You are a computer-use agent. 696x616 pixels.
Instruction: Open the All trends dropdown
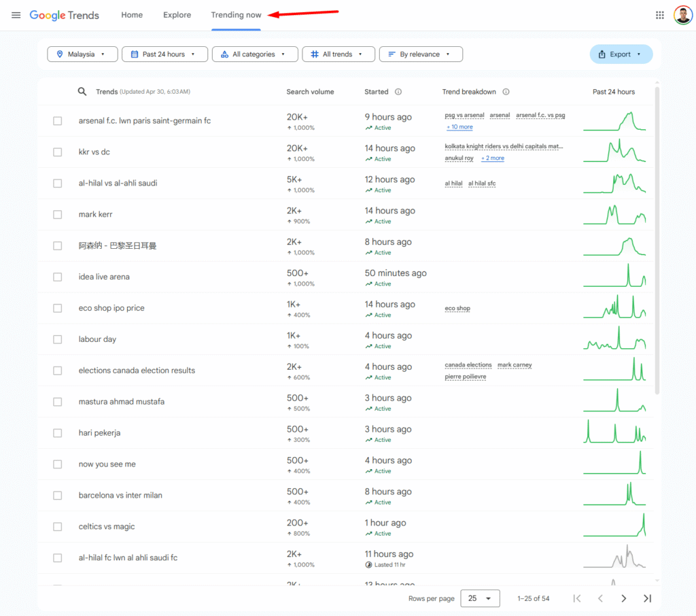coord(338,54)
